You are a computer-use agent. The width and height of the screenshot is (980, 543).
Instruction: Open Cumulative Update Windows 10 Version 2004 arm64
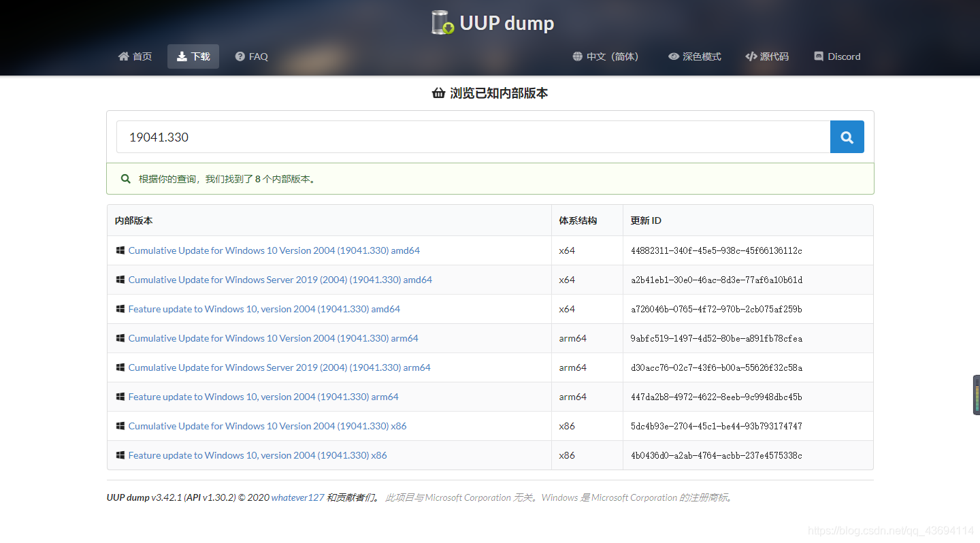[274, 338]
